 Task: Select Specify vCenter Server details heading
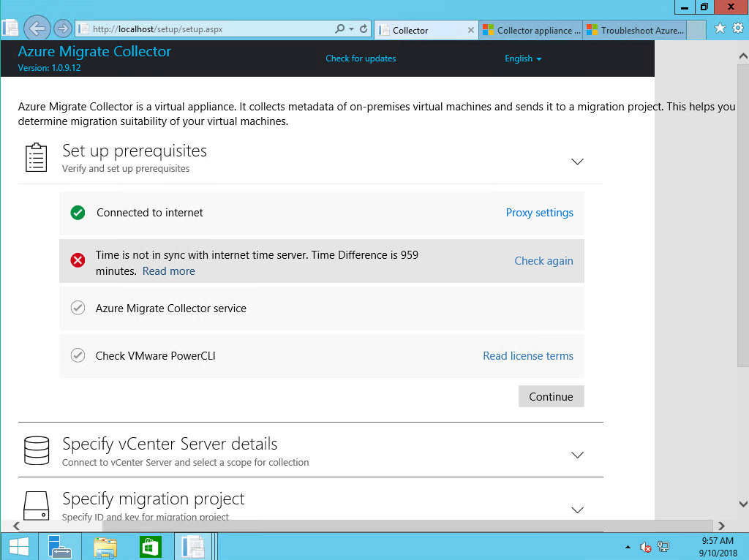pyautogui.click(x=170, y=444)
